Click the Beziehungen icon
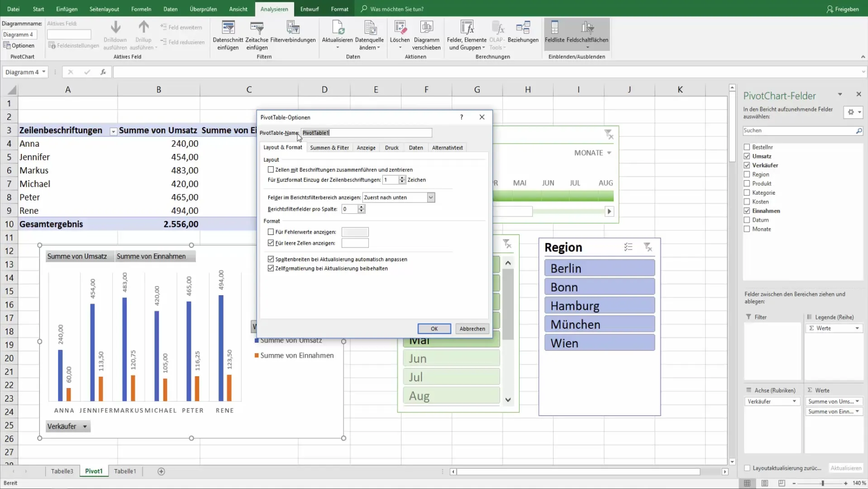Image resolution: width=868 pixels, height=489 pixels. pyautogui.click(x=523, y=28)
